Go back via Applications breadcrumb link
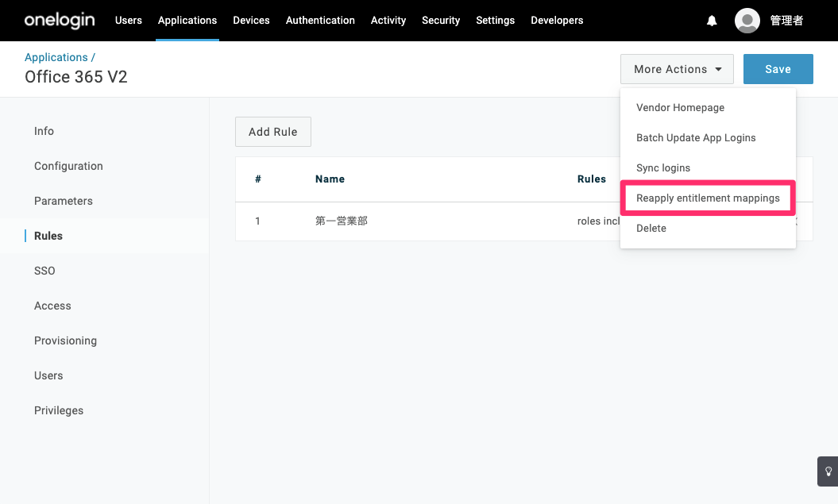The image size is (838, 504). pos(56,57)
